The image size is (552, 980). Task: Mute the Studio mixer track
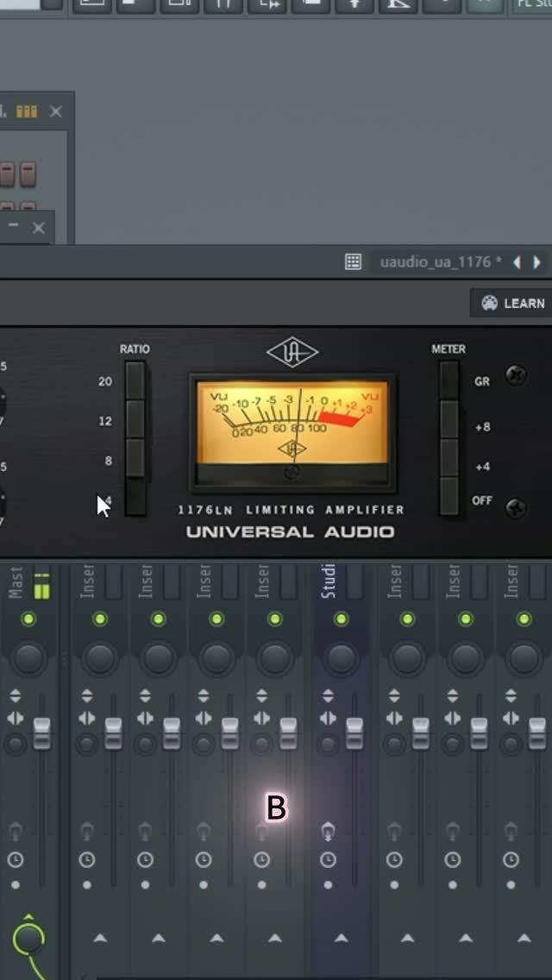click(341, 619)
